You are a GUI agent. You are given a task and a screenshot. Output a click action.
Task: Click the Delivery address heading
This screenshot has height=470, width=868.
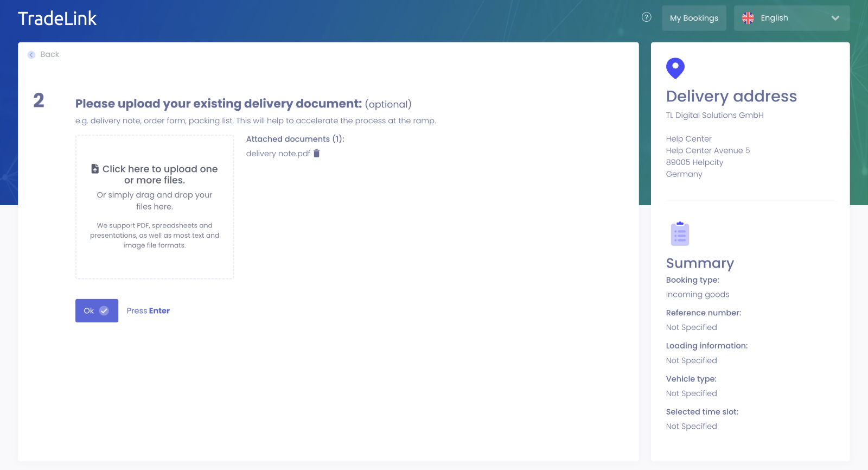pyautogui.click(x=731, y=96)
